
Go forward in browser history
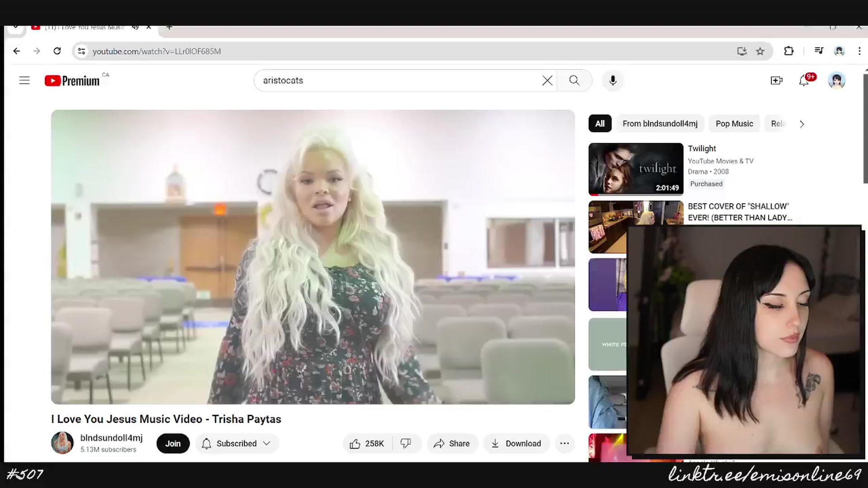(x=37, y=51)
